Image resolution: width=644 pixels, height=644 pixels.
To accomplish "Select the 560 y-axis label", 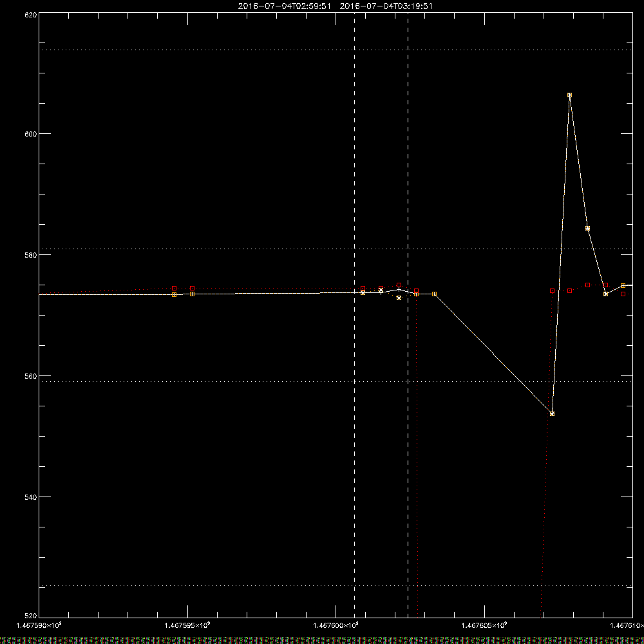I will 31,376.
